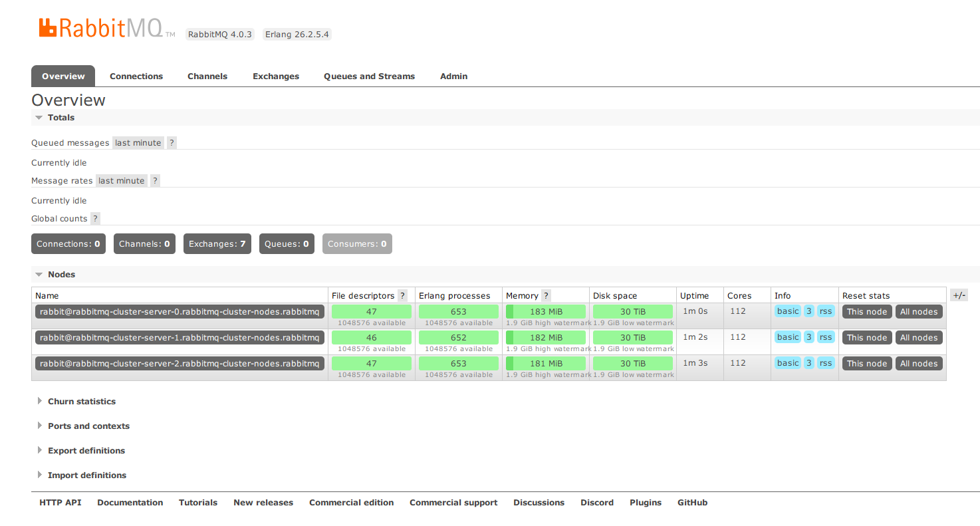The height and width of the screenshot is (526, 980).
Task: Open help for Message rates
Action: tap(155, 181)
